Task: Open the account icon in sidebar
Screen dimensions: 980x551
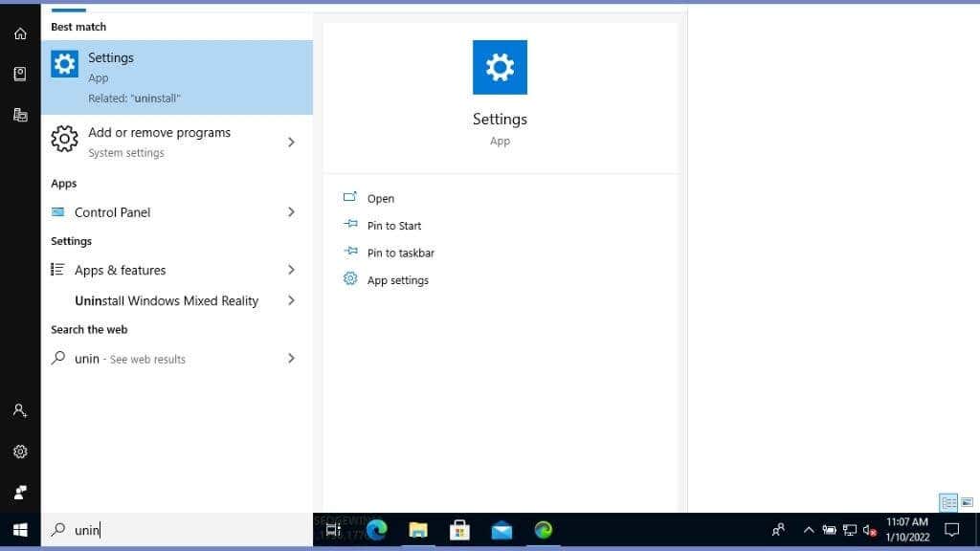Action: tap(20, 410)
